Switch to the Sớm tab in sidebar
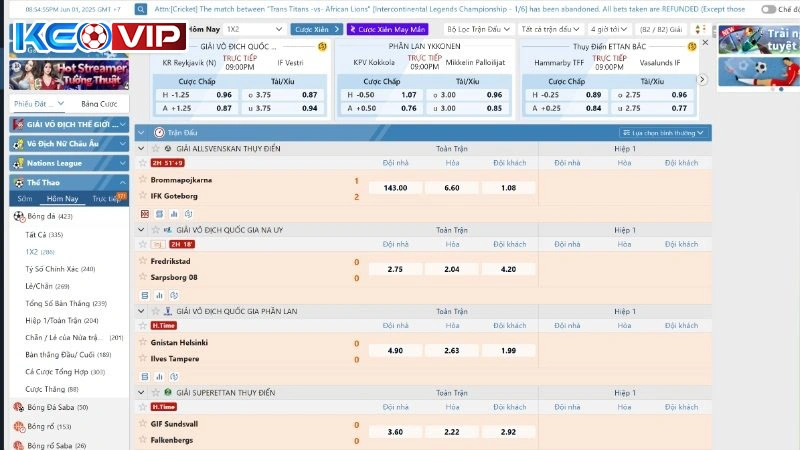 coord(24,199)
